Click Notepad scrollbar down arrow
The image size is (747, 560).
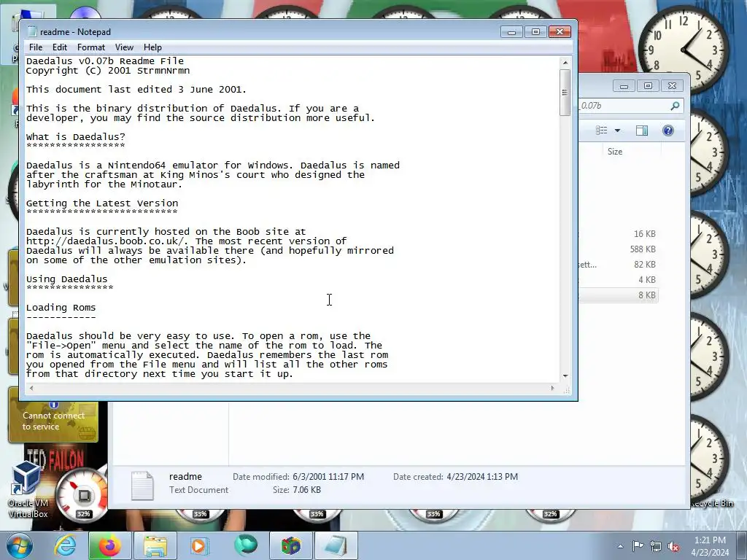565,376
